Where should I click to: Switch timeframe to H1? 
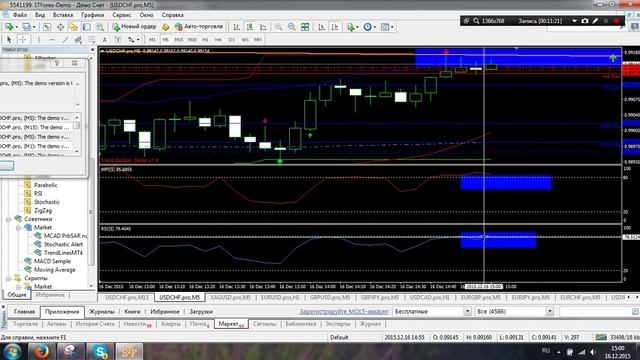(x=205, y=40)
